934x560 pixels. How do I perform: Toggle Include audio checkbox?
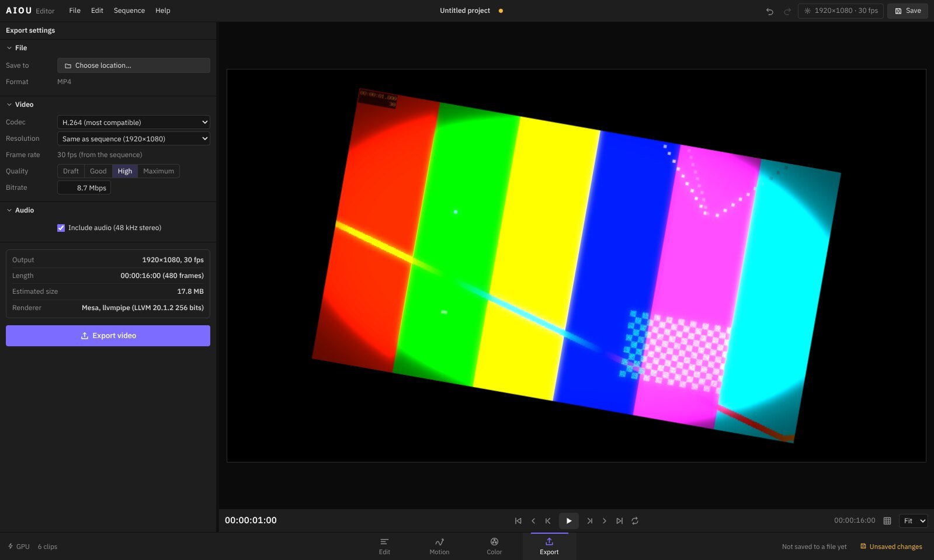pos(61,228)
